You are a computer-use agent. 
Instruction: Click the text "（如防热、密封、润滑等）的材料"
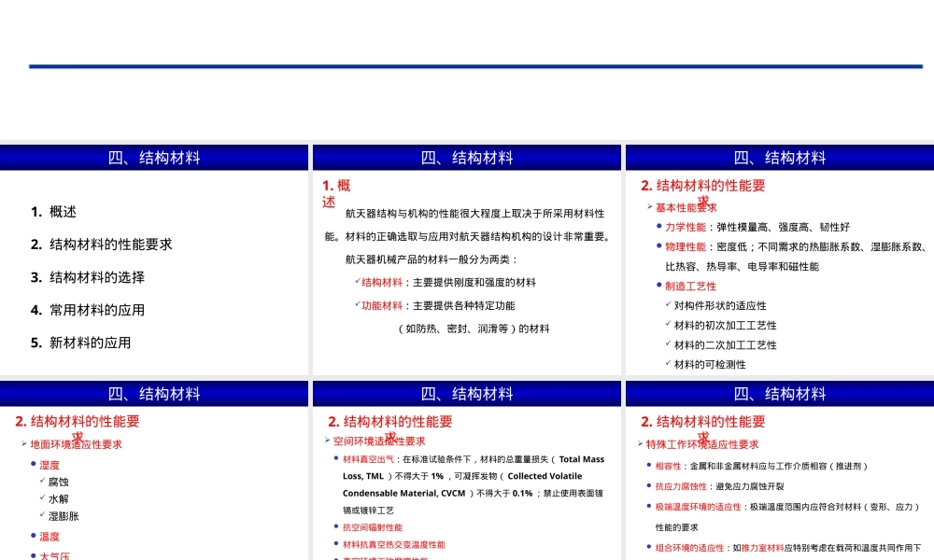473,329
